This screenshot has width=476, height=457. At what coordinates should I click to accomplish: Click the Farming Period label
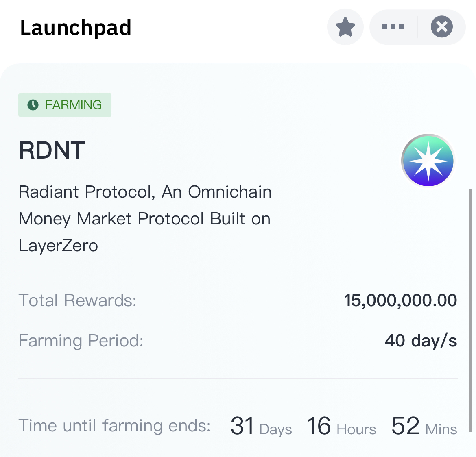81,341
